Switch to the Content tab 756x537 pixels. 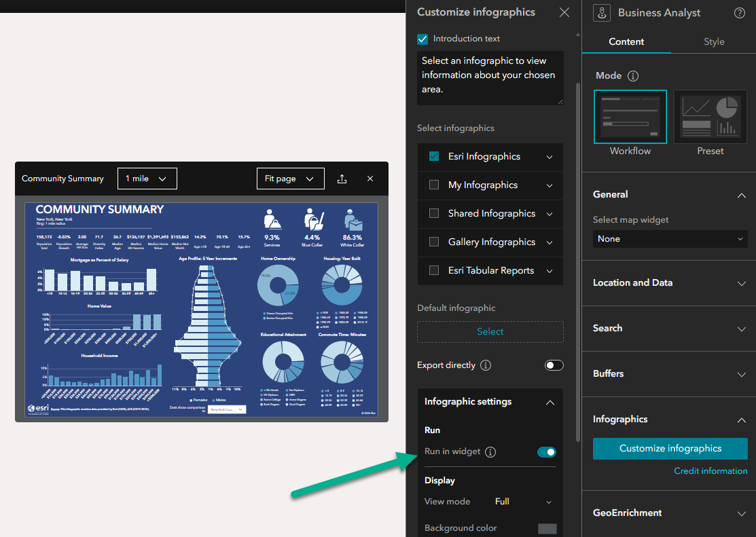point(626,42)
